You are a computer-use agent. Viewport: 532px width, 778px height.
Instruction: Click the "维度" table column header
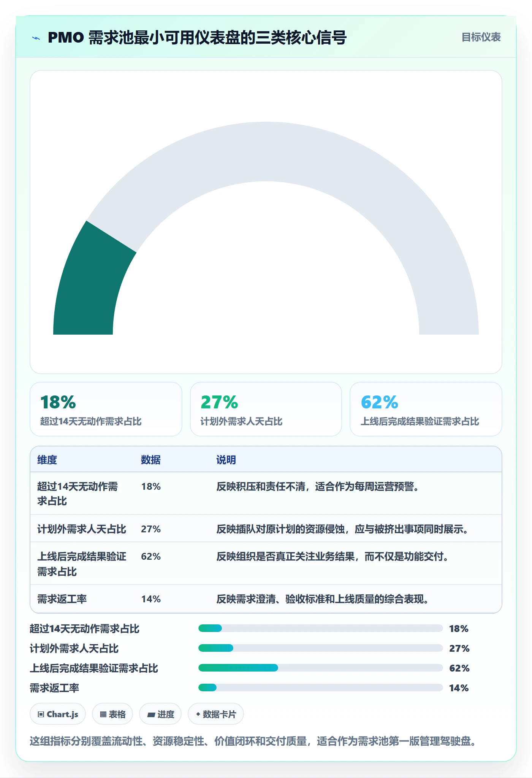point(47,460)
